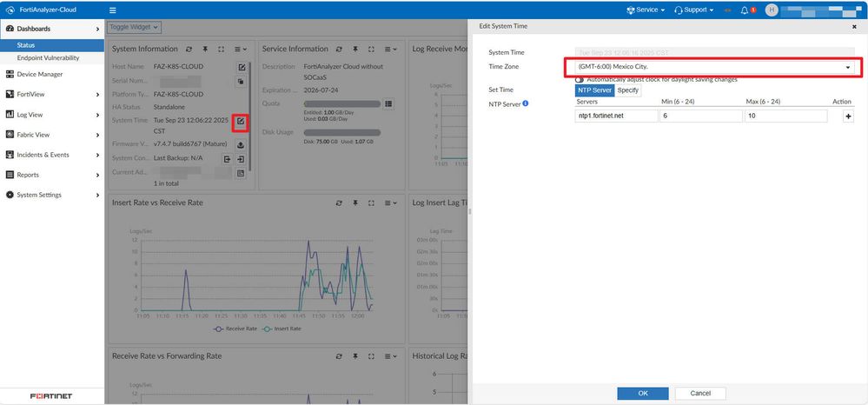Open the hamburger menu in the top bar

coord(113,10)
